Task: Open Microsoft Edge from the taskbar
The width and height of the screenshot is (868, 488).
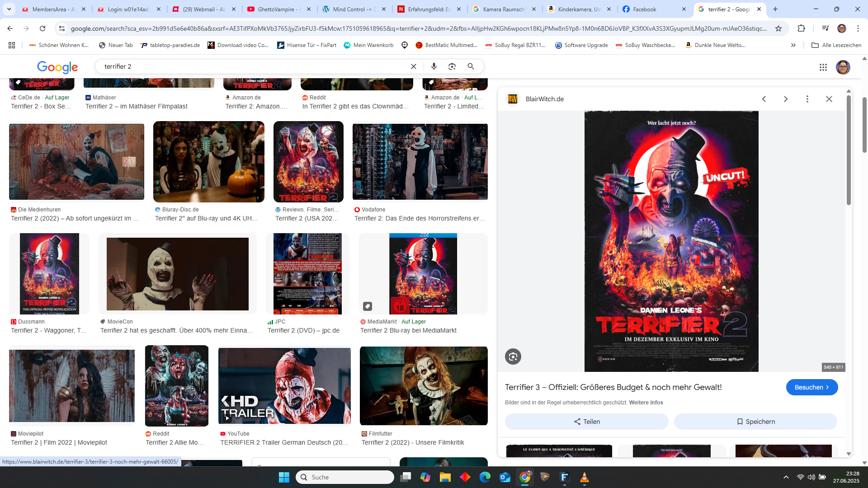Action: 485,477
